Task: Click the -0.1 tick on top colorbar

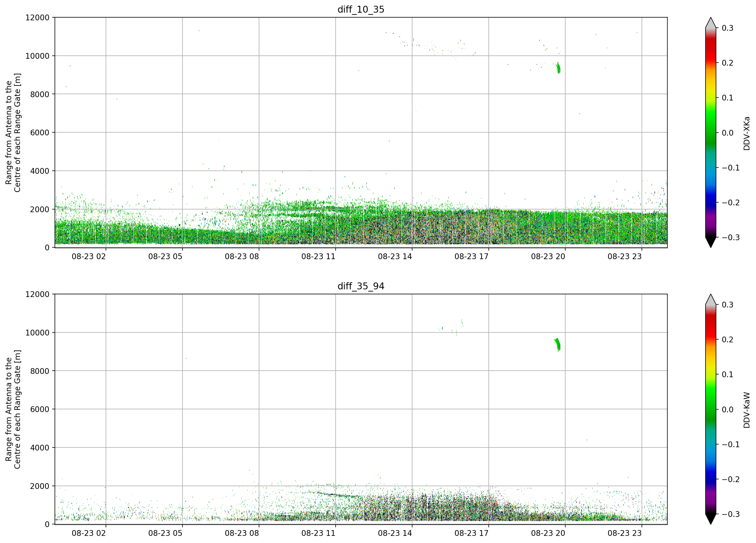Action: click(731, 168)
